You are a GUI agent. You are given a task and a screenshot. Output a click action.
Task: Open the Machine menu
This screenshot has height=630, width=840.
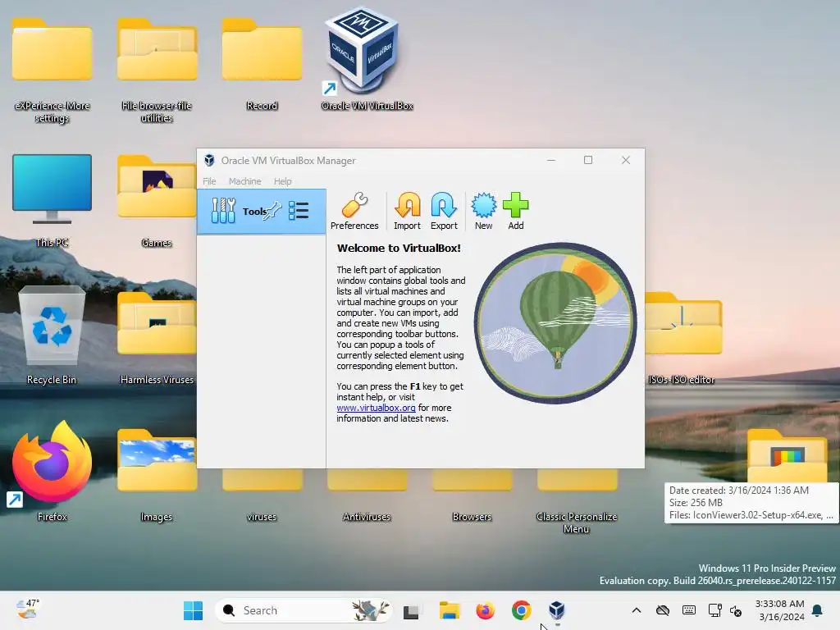click(244, 181)
